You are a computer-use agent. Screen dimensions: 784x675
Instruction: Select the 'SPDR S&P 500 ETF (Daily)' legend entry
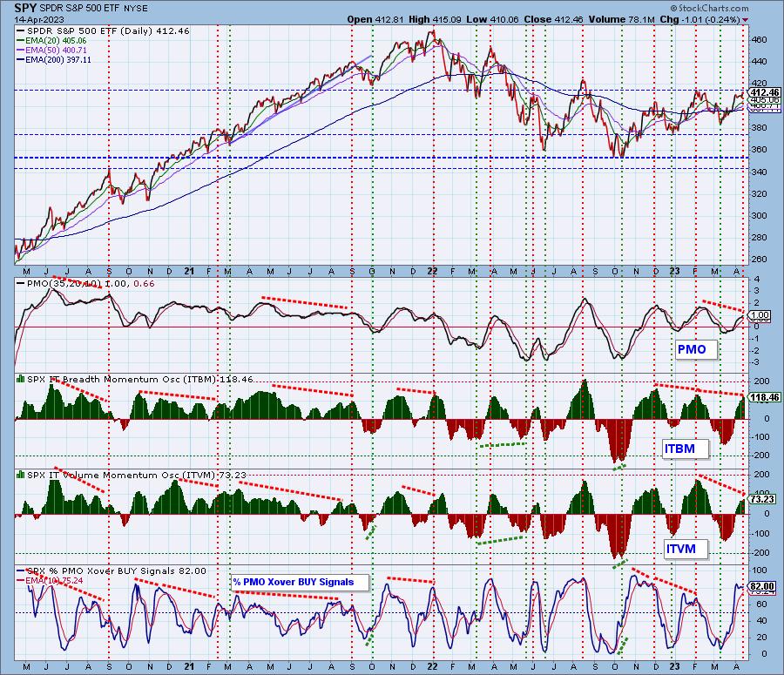[x=103, y=31]
